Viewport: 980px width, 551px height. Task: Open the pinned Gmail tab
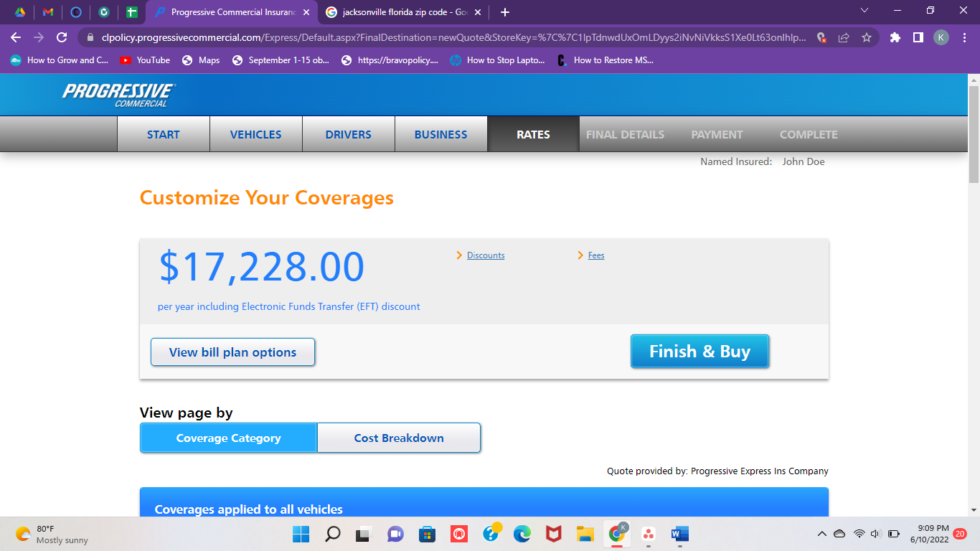click(48, 12)
